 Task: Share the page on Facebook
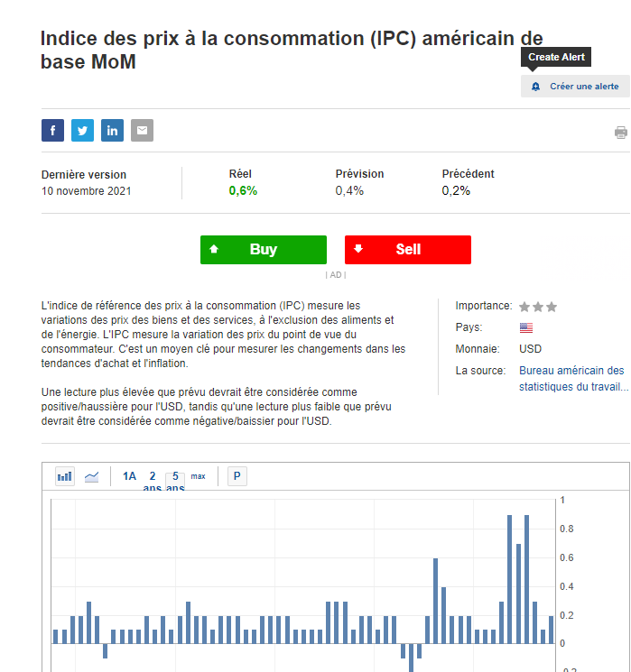click(52, 131)
